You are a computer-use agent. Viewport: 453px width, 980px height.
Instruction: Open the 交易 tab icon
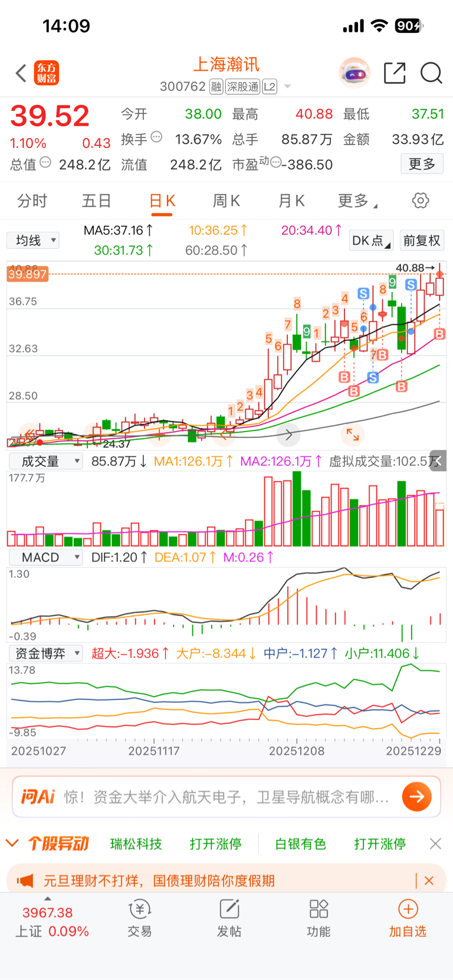click(140, 909)
